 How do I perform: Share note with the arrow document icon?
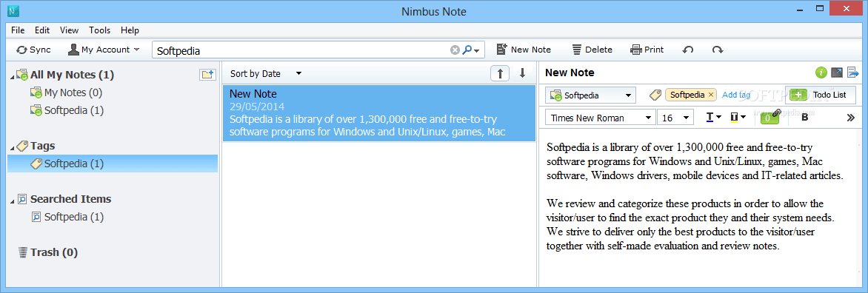852,73
